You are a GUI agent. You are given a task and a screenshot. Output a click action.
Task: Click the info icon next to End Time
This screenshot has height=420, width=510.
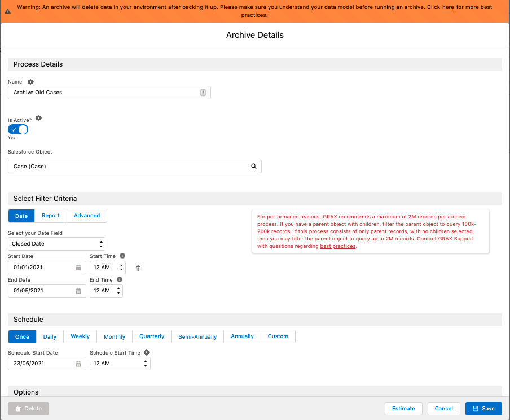tap(120, 279)
